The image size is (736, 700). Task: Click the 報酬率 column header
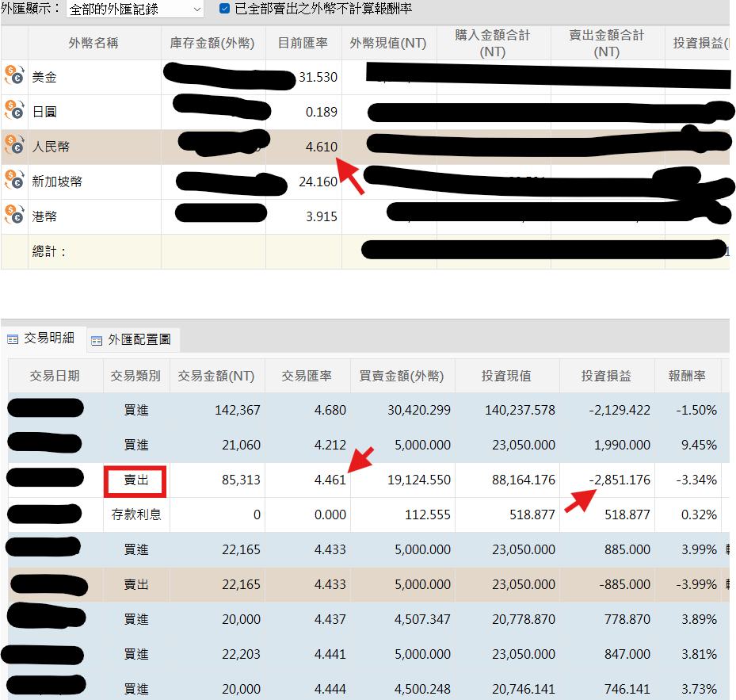pyautogui.click(x=688, y=376)
